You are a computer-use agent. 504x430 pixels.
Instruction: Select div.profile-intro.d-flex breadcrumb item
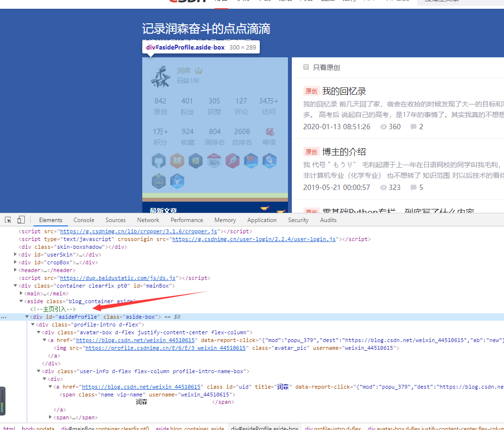[x=333, y=428]
